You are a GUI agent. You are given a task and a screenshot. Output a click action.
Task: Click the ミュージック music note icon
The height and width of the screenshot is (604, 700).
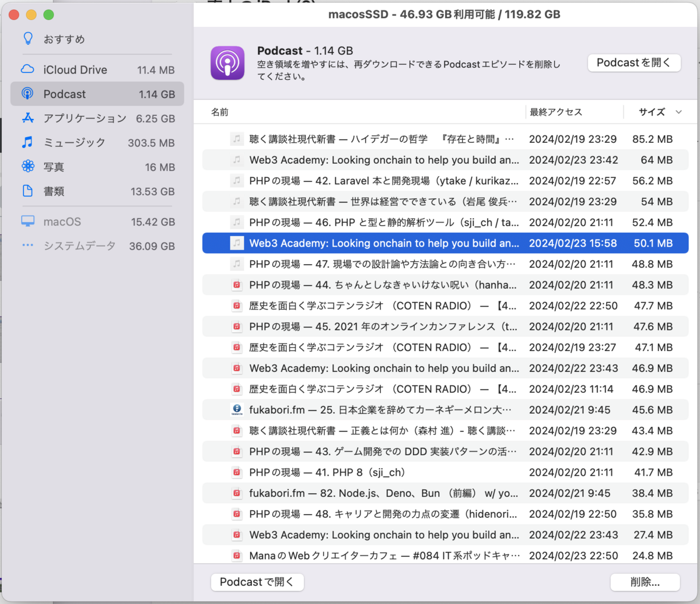27,142
